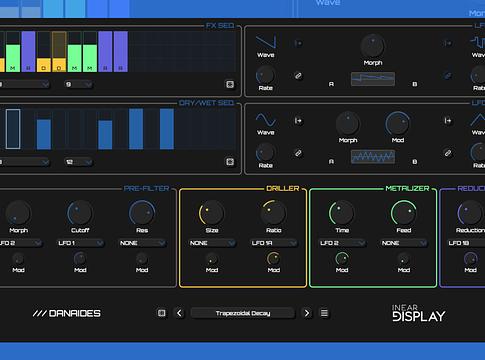Click the A/B morph display in the sawtooth LFO
485x360 pixels.
point(373,79)
